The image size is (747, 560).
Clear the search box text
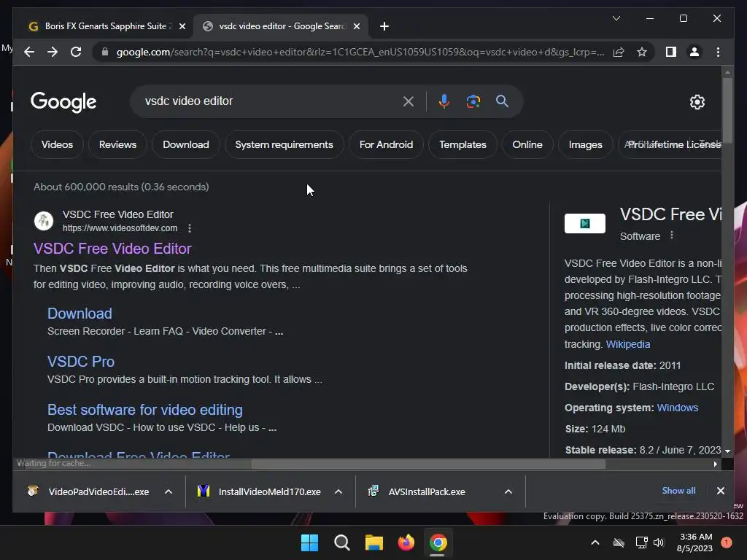click(x=409, y=101)
